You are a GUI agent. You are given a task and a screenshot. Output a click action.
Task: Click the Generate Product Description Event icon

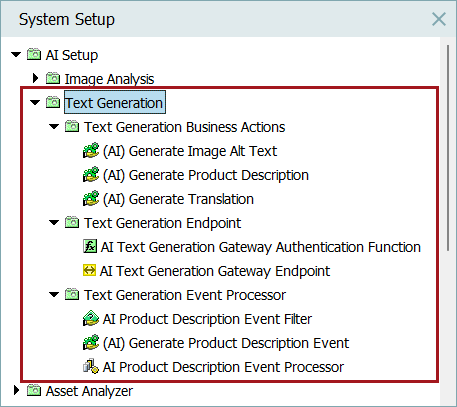tap(91, 343)
